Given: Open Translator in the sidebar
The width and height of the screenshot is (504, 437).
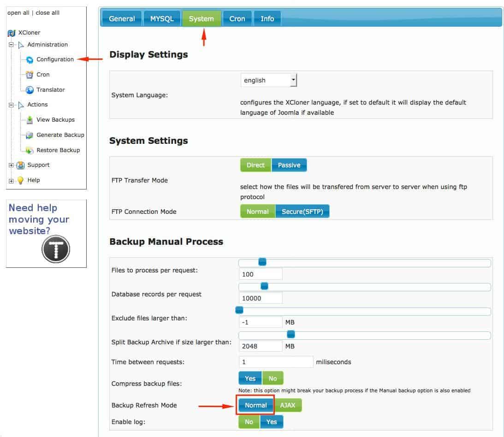Looking at the screenshot, I should pyautogui.click(x=51, y=90).
